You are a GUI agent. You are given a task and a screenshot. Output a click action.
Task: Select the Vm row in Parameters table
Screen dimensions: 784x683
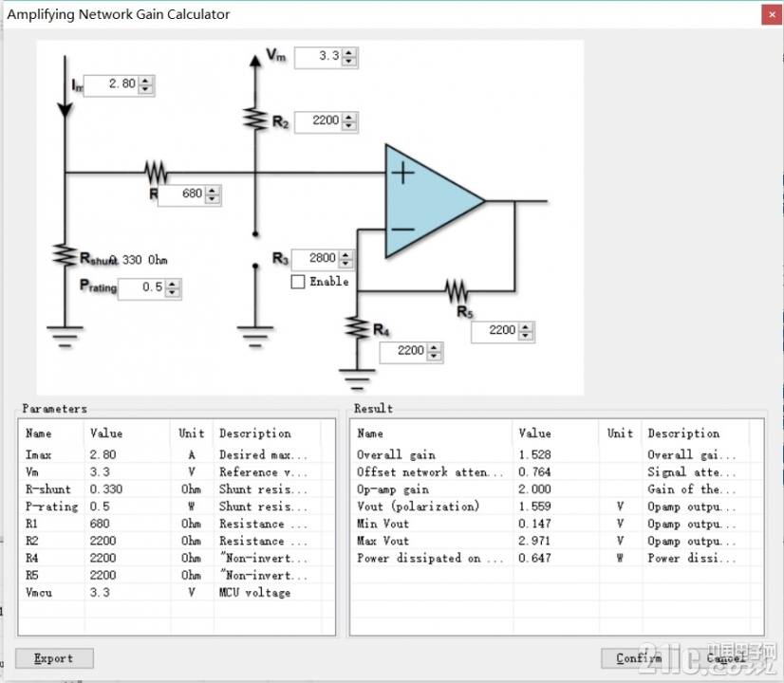coord(177,471)
